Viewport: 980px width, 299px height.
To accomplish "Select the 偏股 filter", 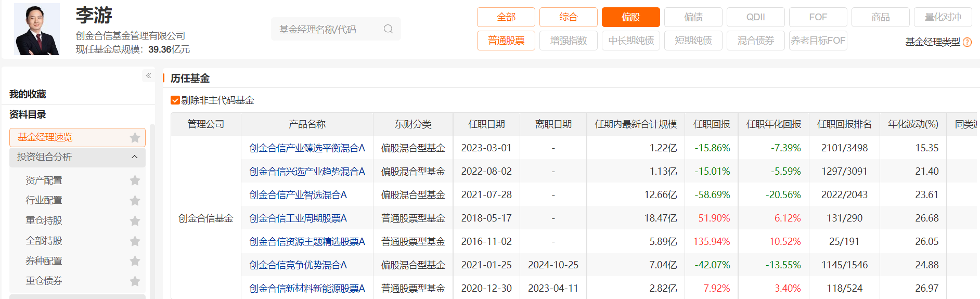I will point(630,17).
